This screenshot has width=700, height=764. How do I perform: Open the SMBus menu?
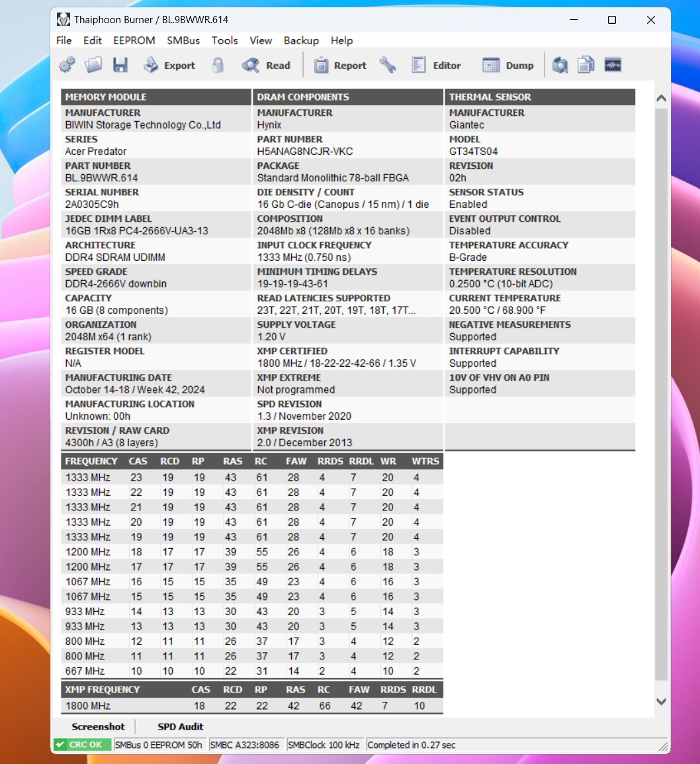183,40
